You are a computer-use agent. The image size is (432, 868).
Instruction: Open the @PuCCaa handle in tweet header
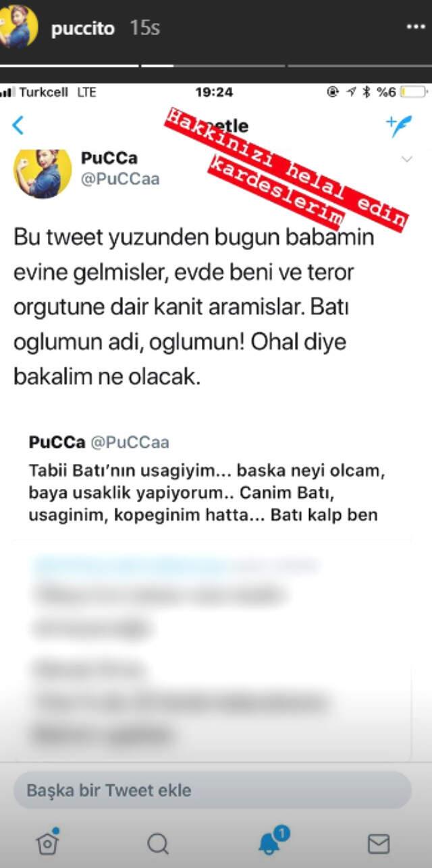pos(119,179)
